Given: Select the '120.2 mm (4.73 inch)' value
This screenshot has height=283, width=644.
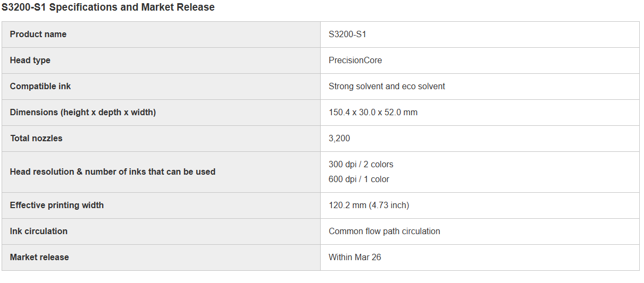Looking at the screenshot, I should 369,205.
